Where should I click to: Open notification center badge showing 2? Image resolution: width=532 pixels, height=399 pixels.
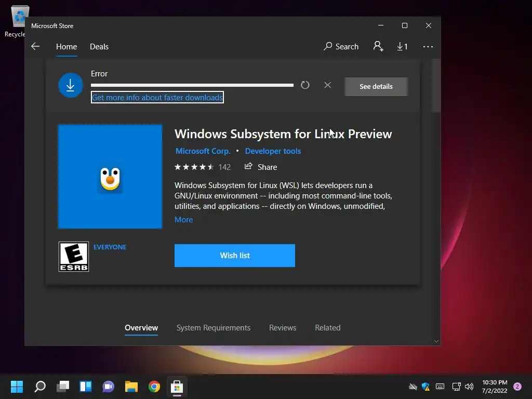[x=517, y=387]
